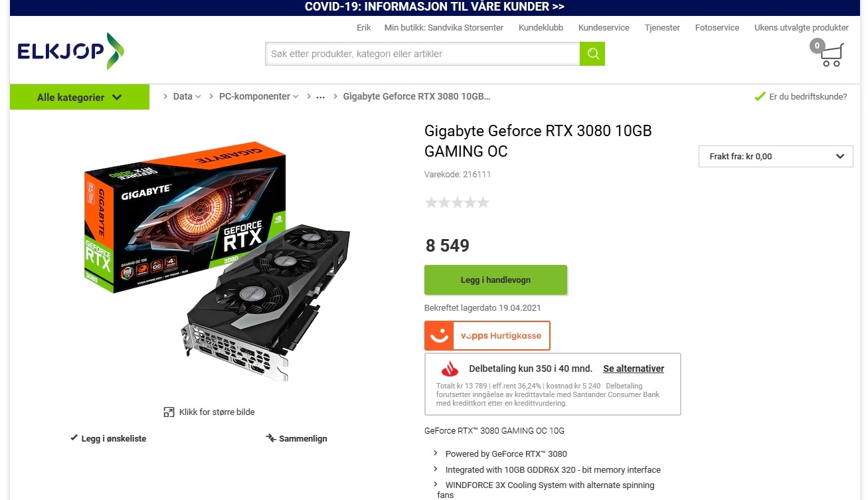
Task: Open the Se alternativer link
Action: click(x=634, y=369)
